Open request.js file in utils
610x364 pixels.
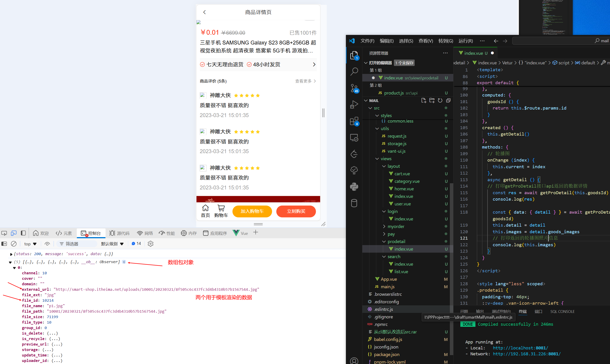(x=397, y=136)
